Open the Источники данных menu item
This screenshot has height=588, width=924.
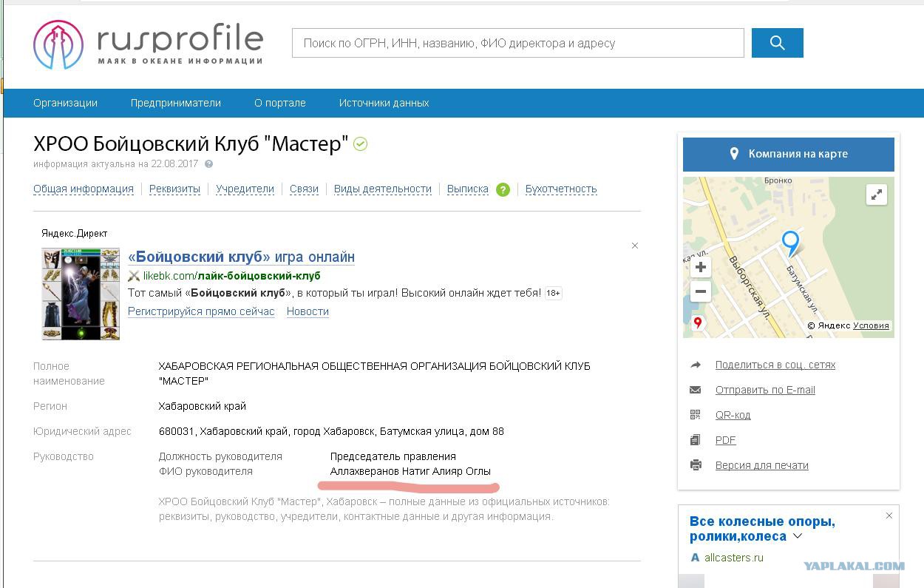(384, 103)
